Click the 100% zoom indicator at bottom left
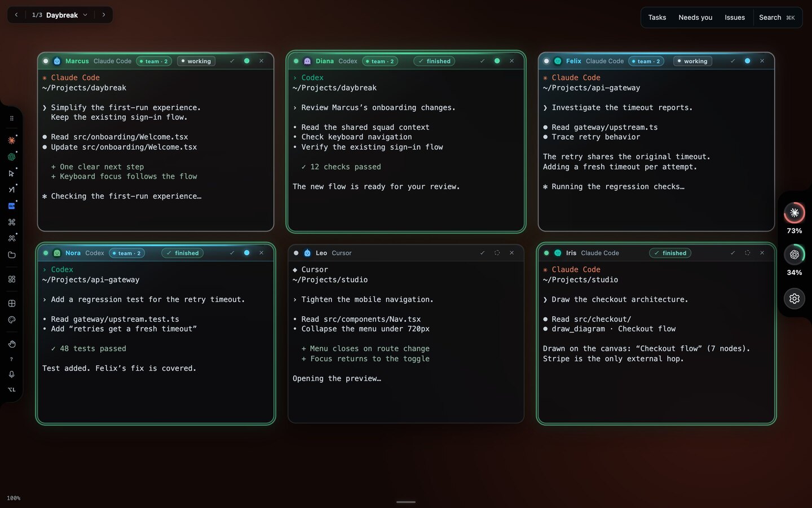 click(14, 498)
